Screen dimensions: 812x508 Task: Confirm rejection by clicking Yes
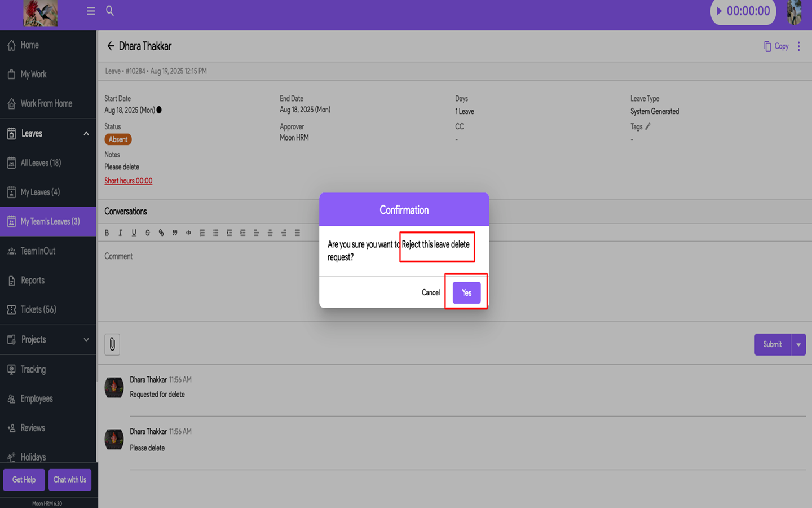coord(466,292)
